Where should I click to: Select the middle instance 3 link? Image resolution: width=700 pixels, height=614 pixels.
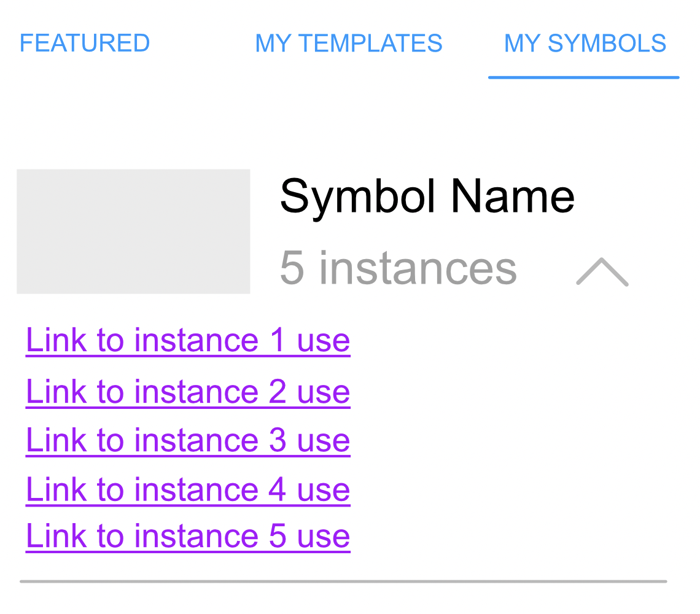tap(188, 440)
